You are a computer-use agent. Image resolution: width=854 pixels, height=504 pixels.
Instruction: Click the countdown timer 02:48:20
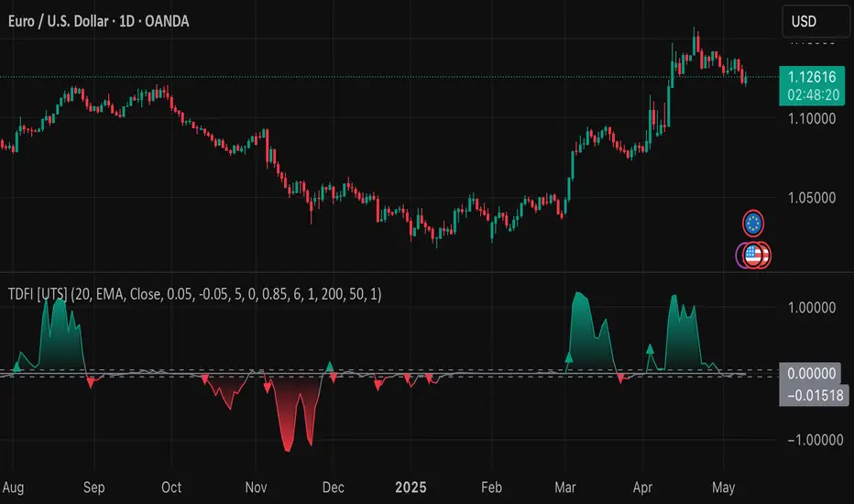coord(813,95)
